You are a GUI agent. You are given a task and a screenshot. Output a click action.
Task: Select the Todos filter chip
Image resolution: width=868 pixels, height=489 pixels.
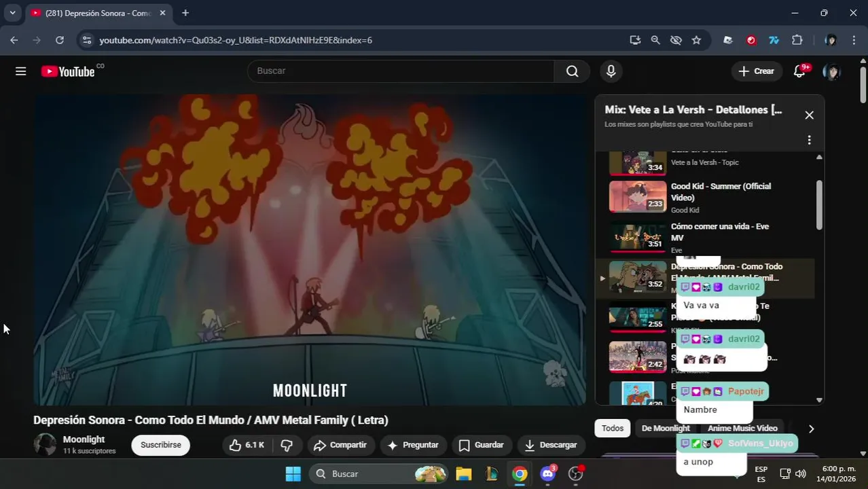[612, 428]
